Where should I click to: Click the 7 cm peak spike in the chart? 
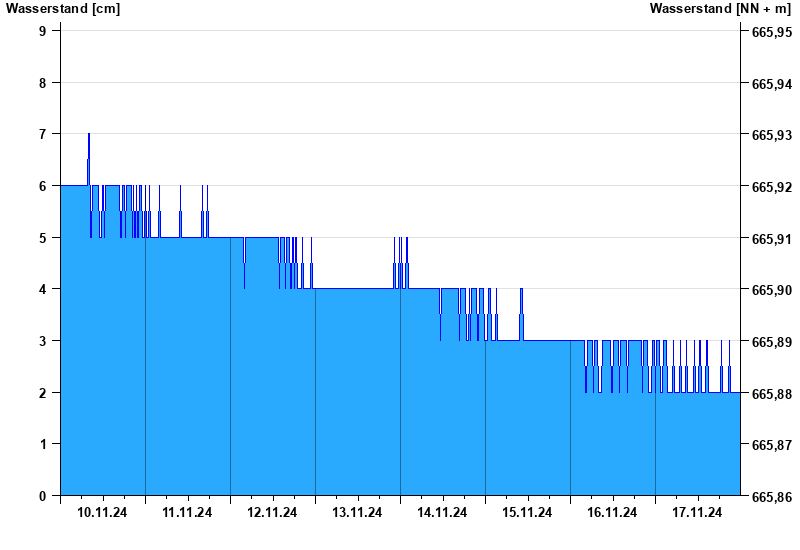point(89,137)
